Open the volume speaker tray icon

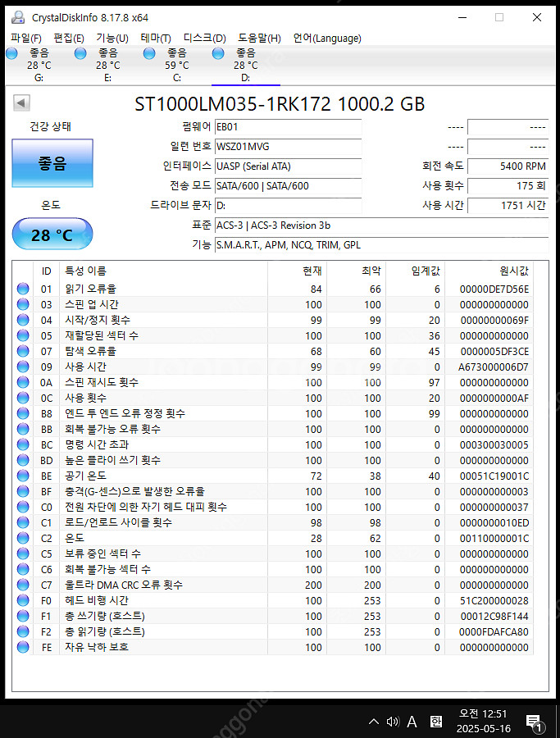click(393, 722)
